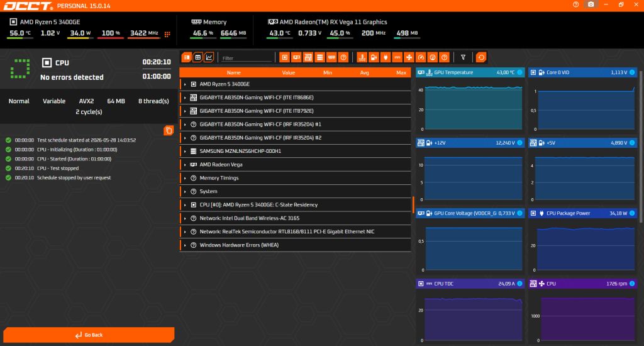The height and width of the screenshot is (346, 644).
Task: Sort by the Name column header
Action: [234, 73]
